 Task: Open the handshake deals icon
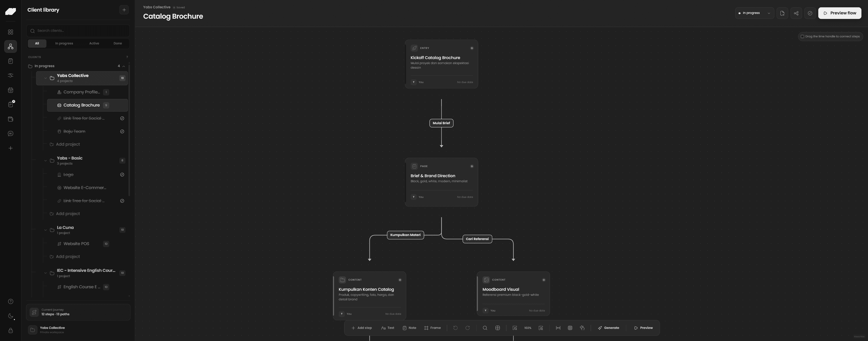click(10, 75)
